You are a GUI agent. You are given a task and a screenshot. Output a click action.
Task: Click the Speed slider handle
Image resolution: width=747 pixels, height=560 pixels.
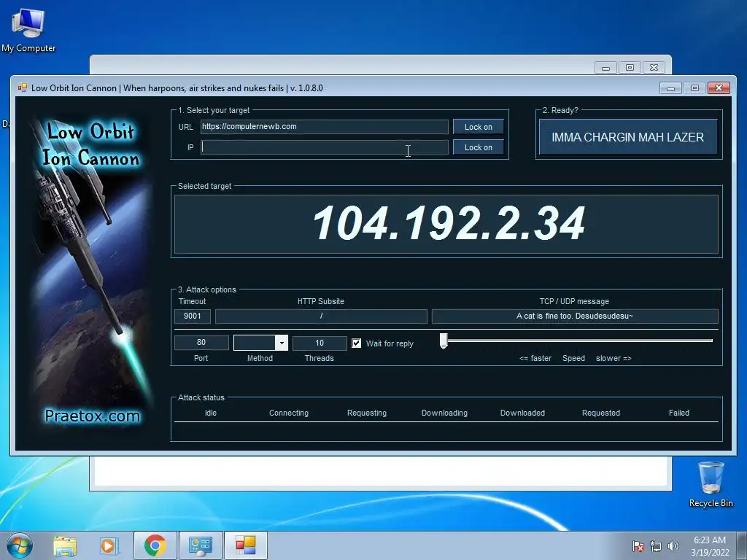pos(444,341)
